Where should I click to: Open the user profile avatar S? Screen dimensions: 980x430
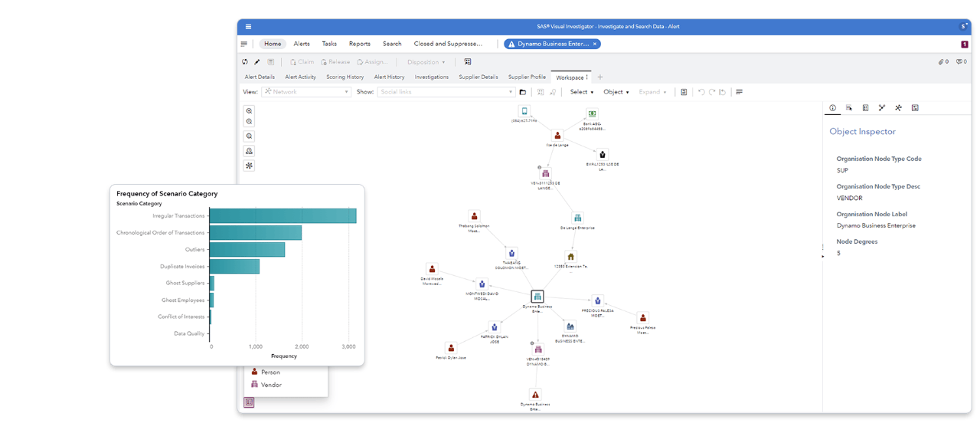point(964,27)
